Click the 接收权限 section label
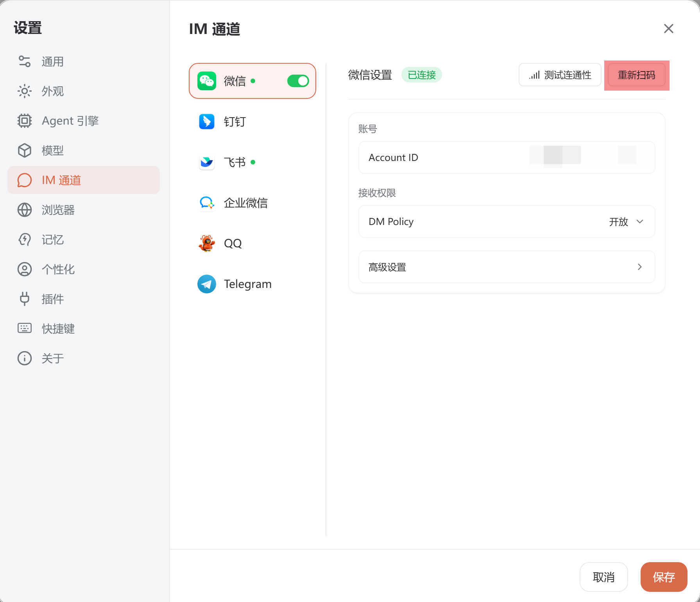 (x=377, y=193)
